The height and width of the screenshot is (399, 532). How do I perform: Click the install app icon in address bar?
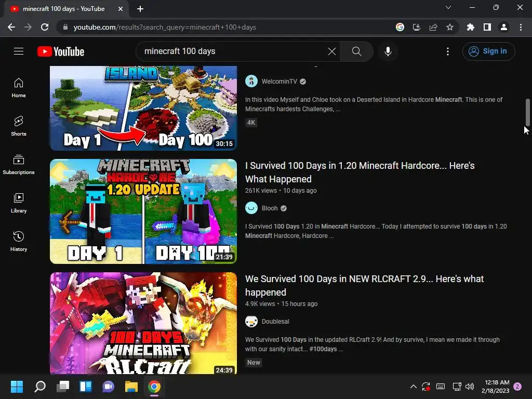(x=417, y=27)
